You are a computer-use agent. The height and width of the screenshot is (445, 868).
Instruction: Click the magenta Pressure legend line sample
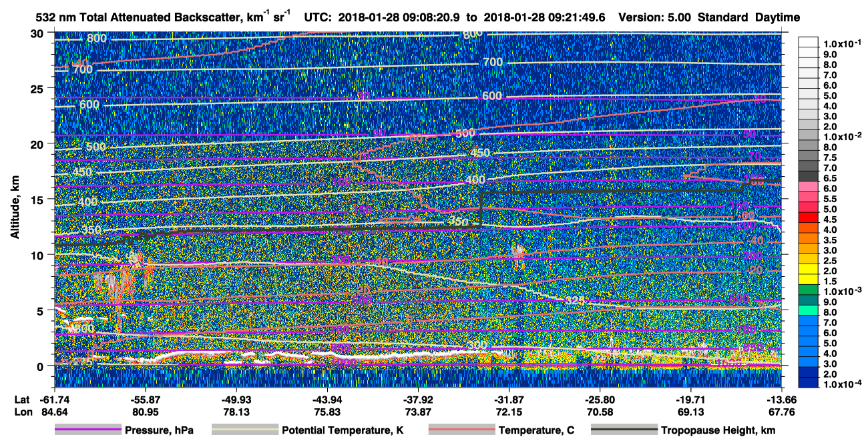[87, 430]
